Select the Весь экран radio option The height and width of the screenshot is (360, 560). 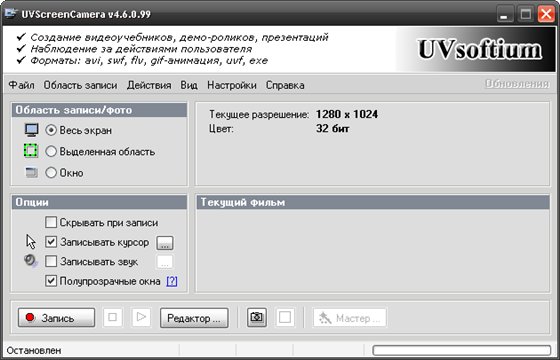tap(51, 130)
